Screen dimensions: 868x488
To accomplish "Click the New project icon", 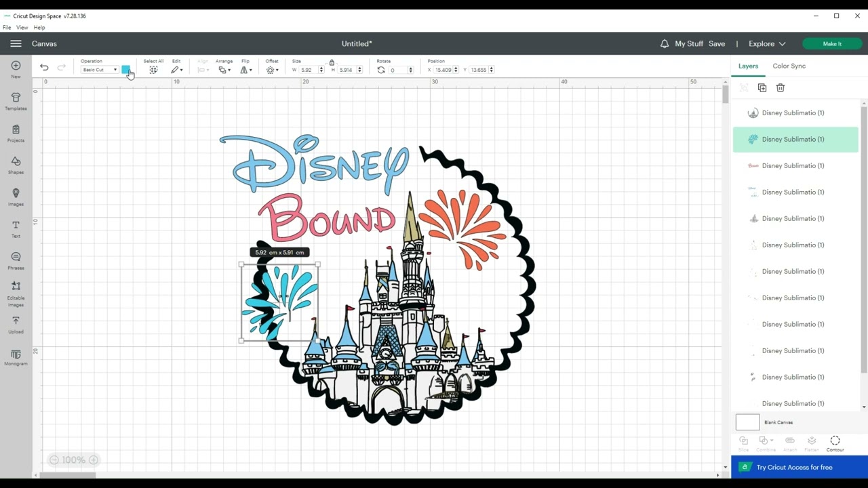I will point(16,66).
